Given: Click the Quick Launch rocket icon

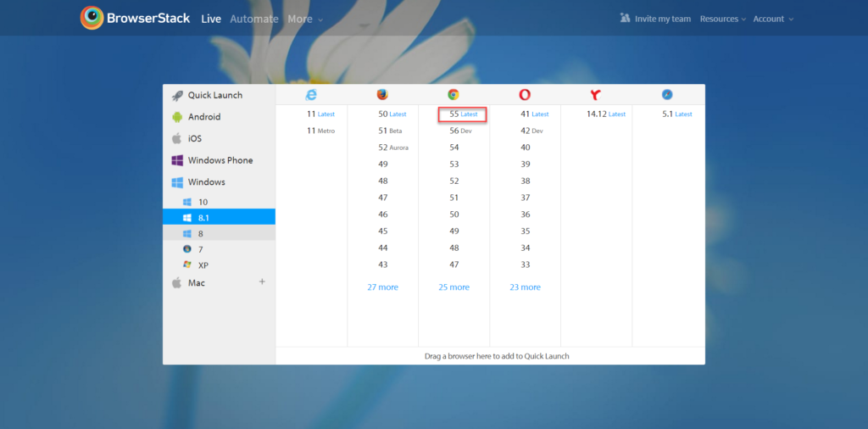Looking at the screenshot, I should pos(177,96).
